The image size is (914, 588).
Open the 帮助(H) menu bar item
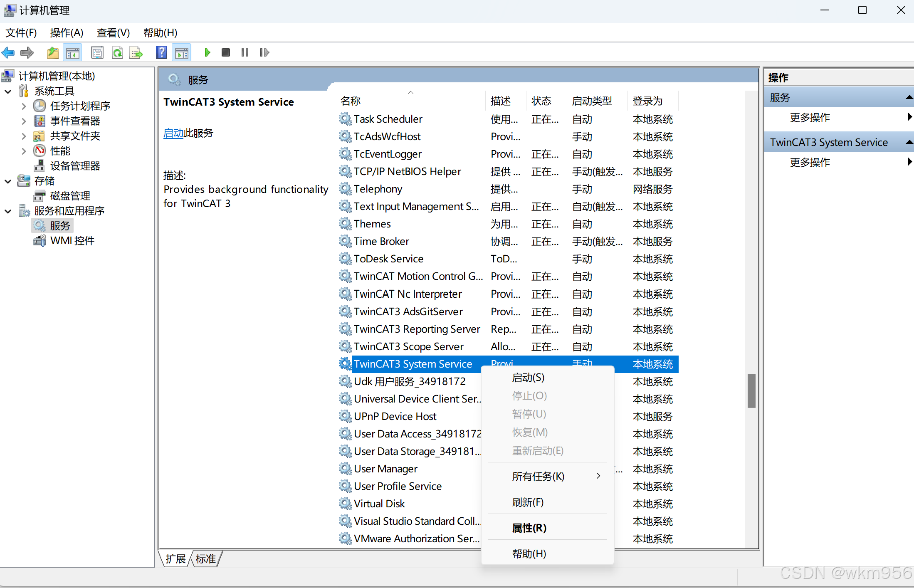[x=160, y=32]
